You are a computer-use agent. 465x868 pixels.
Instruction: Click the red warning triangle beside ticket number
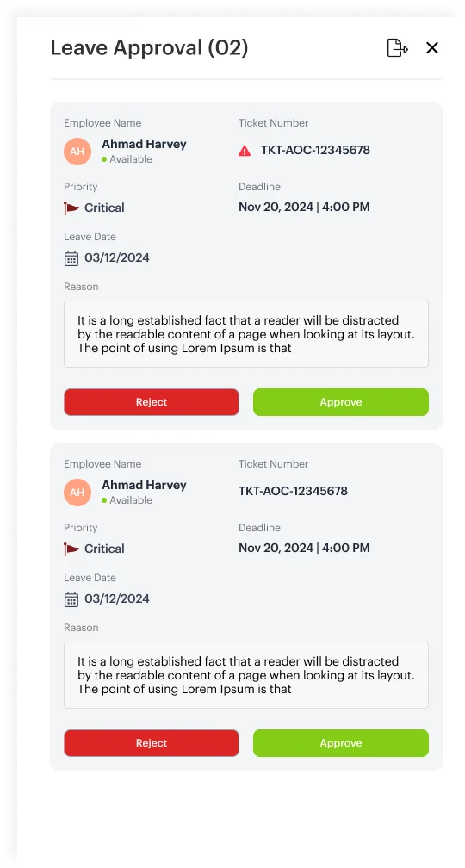(245, 151)
